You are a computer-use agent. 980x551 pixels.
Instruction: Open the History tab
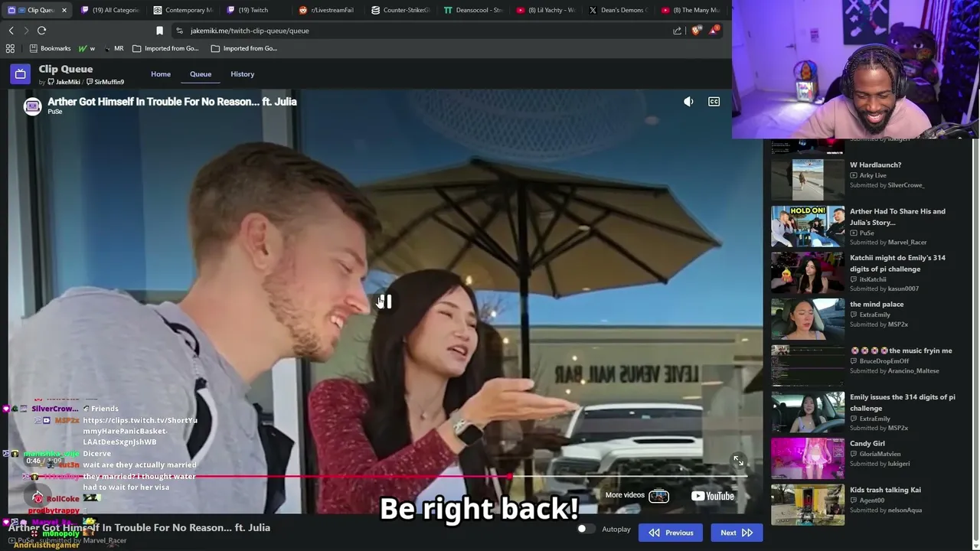[x=243, y=74]
